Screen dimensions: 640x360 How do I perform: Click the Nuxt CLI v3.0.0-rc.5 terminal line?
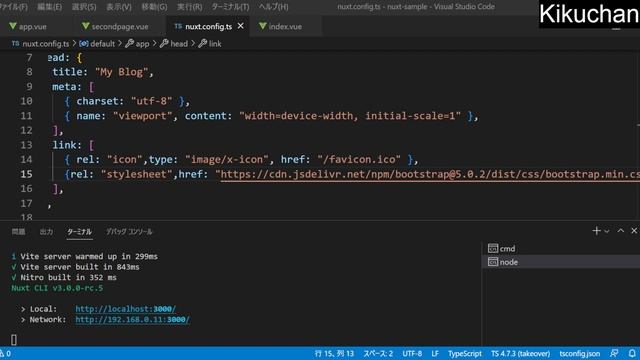57,288
